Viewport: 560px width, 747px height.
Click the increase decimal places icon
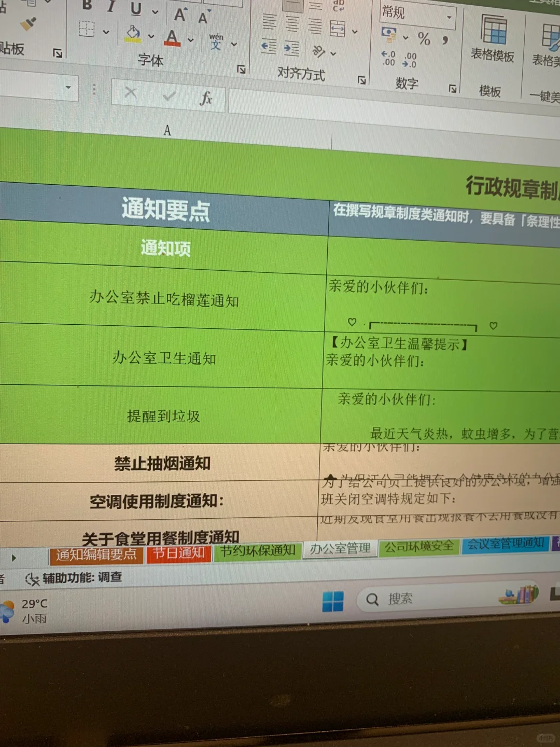tap(387, 56)
